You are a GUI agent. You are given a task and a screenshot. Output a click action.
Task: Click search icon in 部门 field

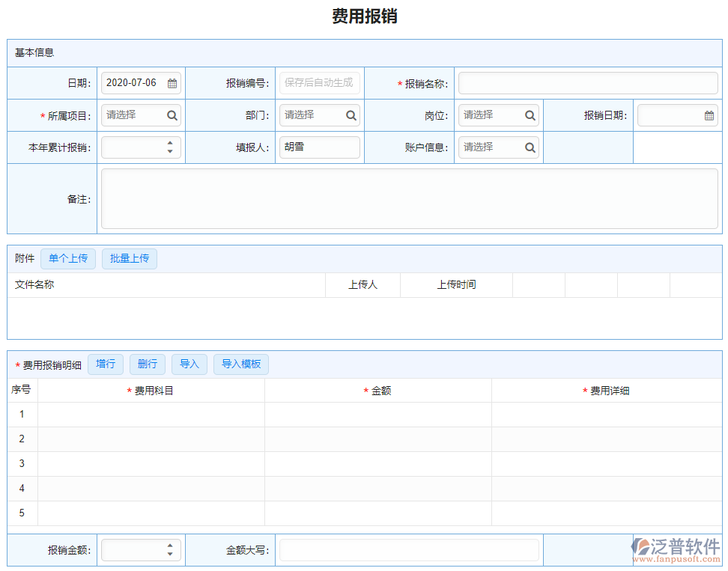[x=351, y=115]
